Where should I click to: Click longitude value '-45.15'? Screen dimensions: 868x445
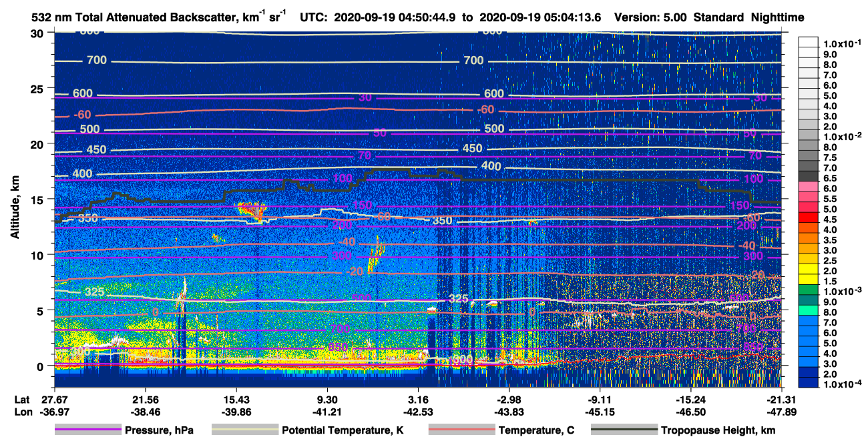point(600,411)
